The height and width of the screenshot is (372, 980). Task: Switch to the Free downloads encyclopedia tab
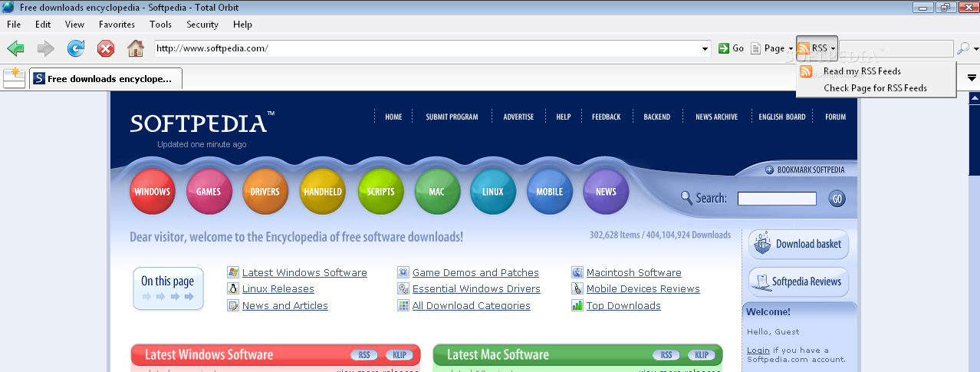[105, 78]
